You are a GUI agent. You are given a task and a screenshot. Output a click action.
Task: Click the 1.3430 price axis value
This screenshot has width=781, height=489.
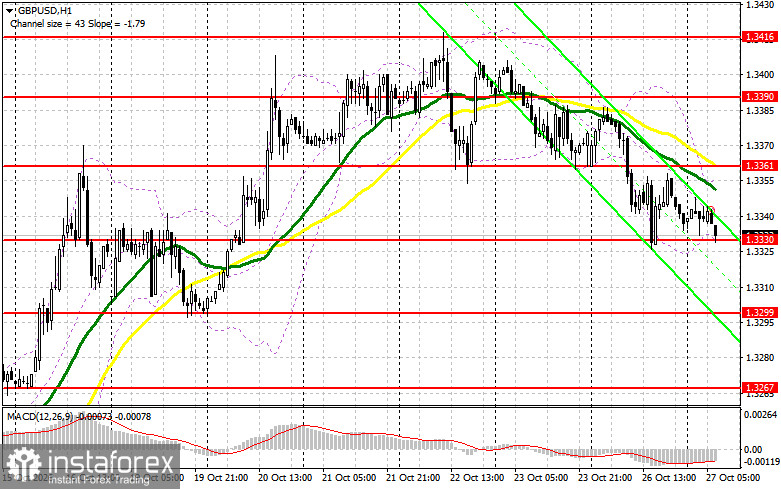[x=760, y=4]
